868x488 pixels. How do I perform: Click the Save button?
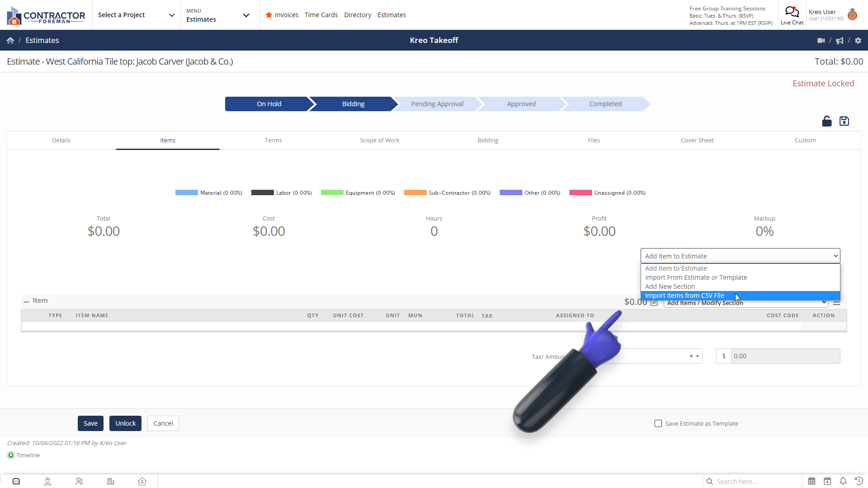tap(90, 424)
